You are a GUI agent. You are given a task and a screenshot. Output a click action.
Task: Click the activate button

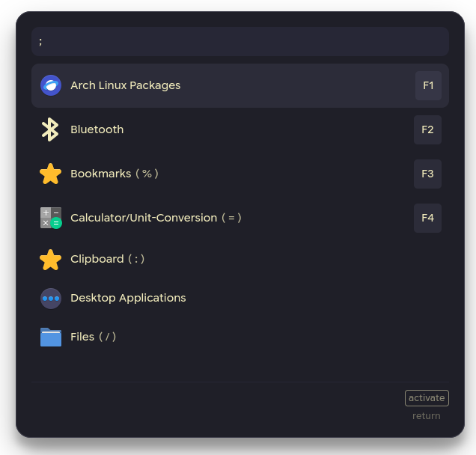(x=427, y=398)
